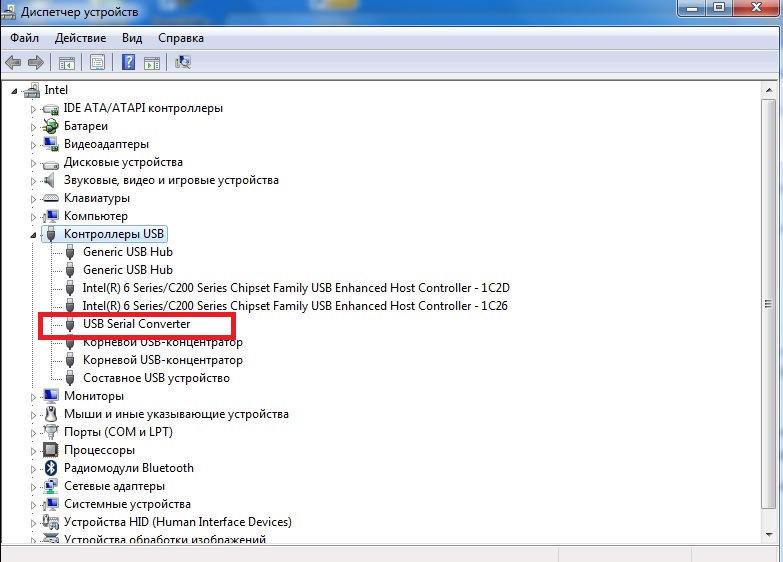Expand the Радиомодули Bluetooth category

click(x=33, y=469)
